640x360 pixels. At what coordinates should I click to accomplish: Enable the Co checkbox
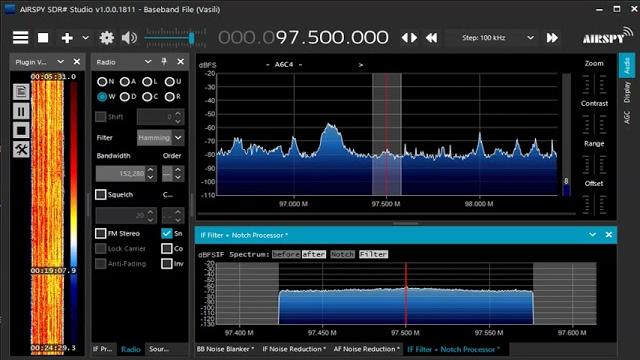(167, 248)
